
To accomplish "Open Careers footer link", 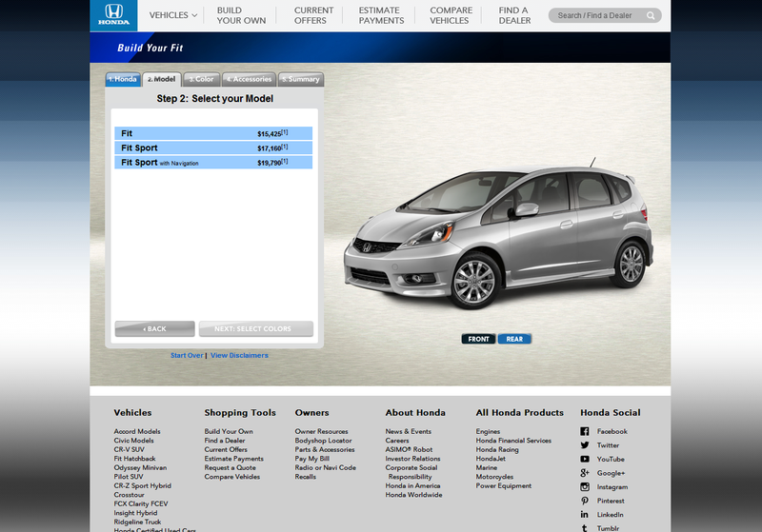I will pyautogui.click(x=397, y=441).
